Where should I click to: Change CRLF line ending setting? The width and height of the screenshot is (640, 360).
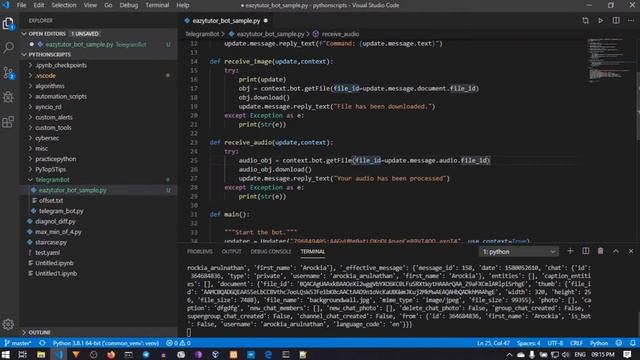[576, 343]
